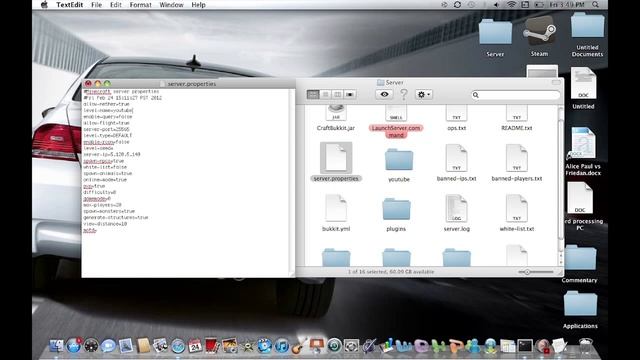Screen dimensions: 640x360
Task: Open iTunes from the Dock
Action: 282,346
